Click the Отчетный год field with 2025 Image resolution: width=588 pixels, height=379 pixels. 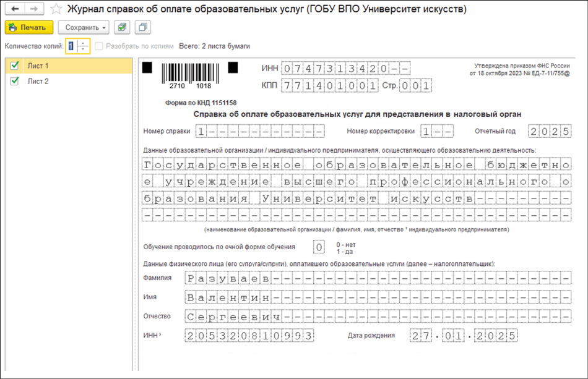[x=550, y=131]
